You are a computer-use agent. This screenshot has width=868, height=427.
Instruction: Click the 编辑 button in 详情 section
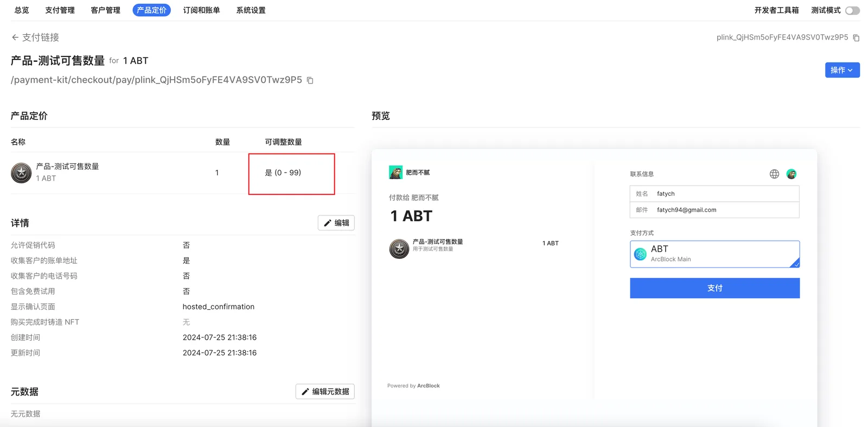tap(336, 223)
